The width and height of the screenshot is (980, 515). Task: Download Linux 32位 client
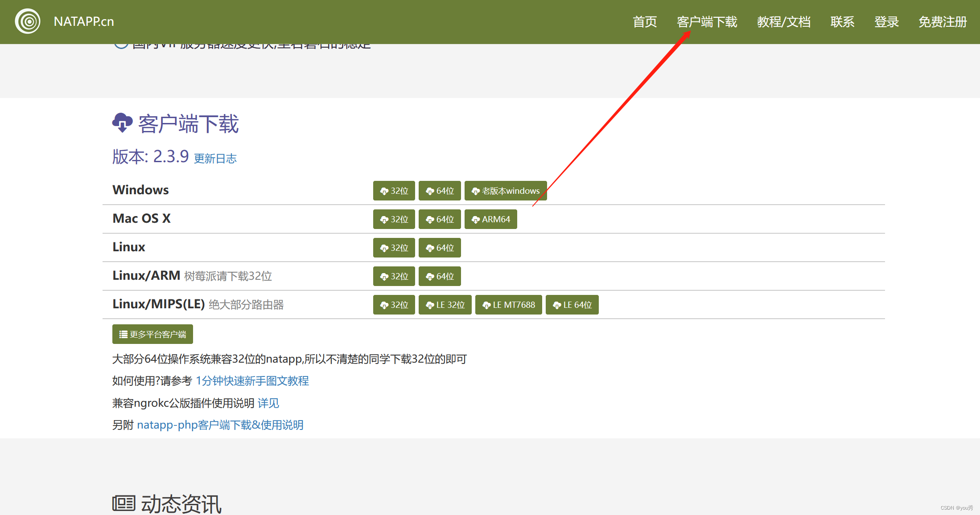[x=394, y=248]
